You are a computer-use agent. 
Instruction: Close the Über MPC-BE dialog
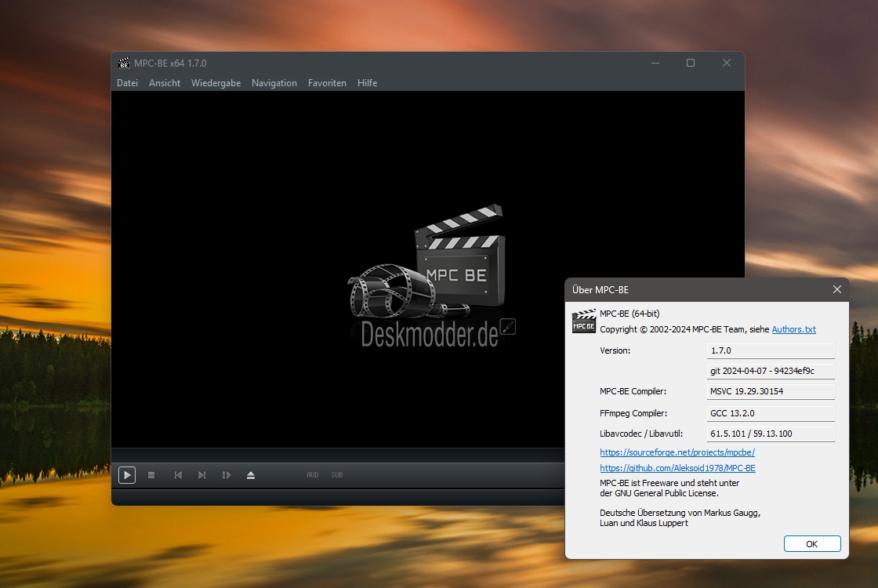(x=836, y=289)
